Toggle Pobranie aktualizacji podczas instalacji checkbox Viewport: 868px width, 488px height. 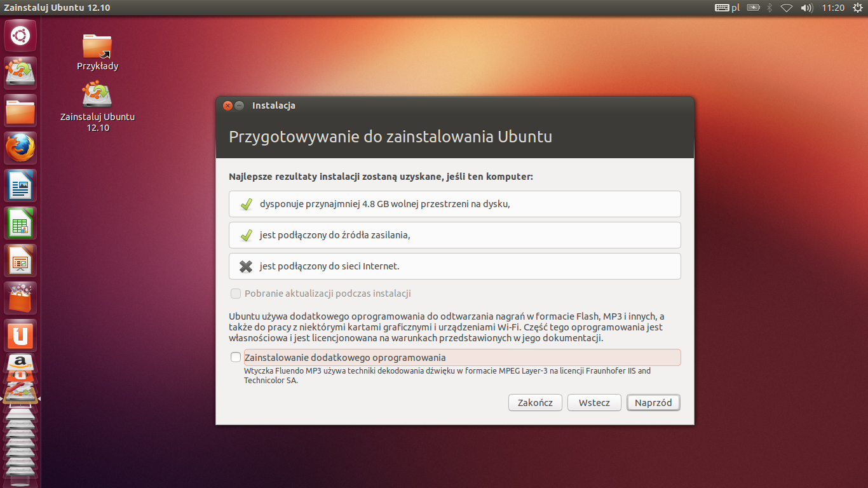[x=236, y=294]
